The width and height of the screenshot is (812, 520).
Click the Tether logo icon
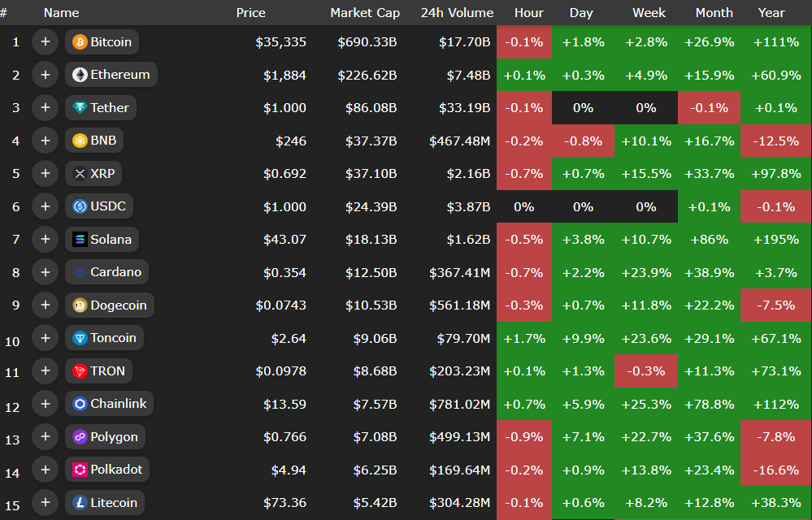coord(80,108)
